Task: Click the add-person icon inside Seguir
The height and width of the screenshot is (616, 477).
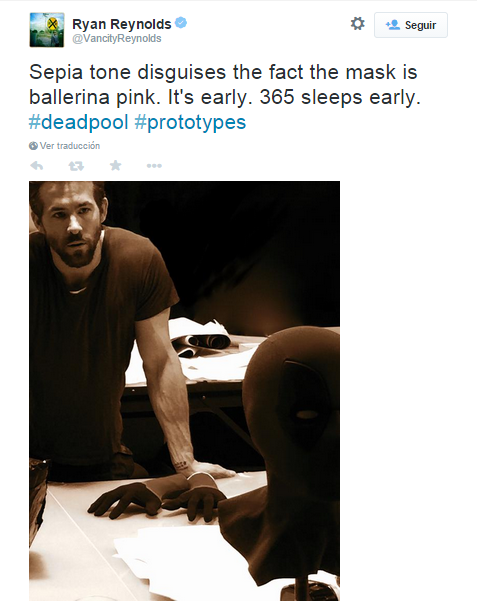Action: (393, 25)
